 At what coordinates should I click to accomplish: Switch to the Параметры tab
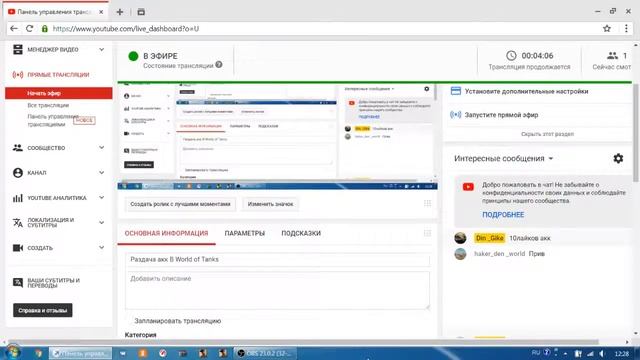[244, 233]
